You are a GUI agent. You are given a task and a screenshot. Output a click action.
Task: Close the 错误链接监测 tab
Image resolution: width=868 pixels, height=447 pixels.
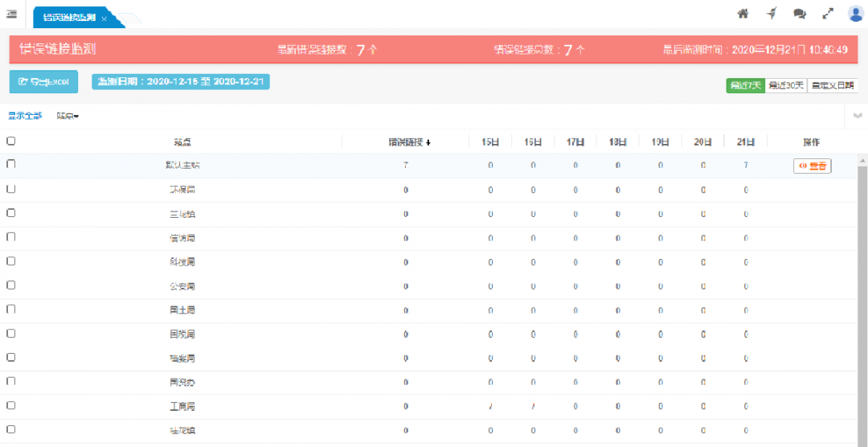[104, 18]
